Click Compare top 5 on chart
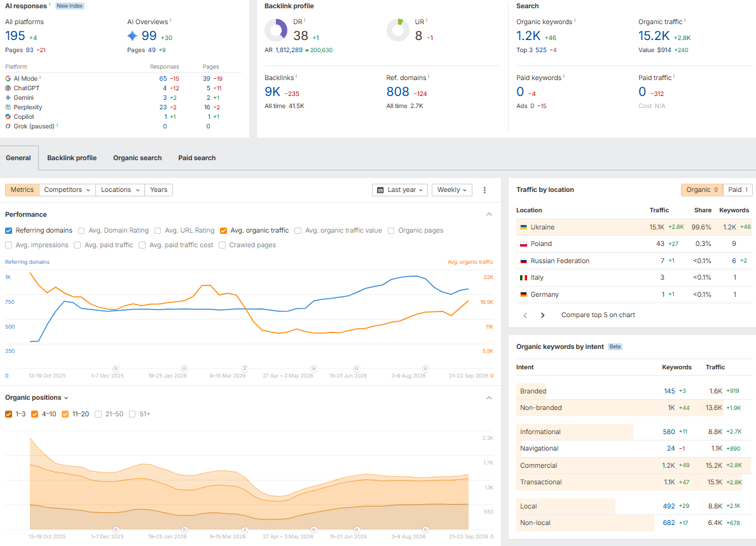756x546 pixels. tap(598, 315)
